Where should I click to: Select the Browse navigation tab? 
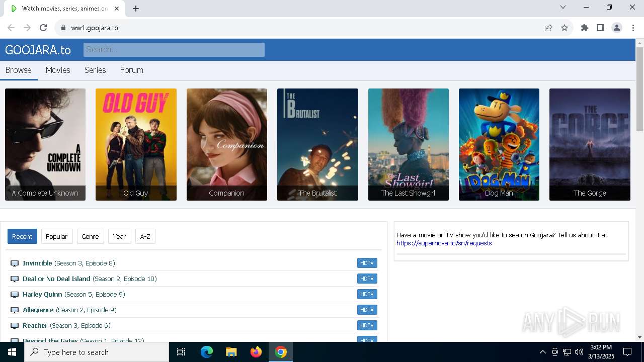click(x=19, y=70)
